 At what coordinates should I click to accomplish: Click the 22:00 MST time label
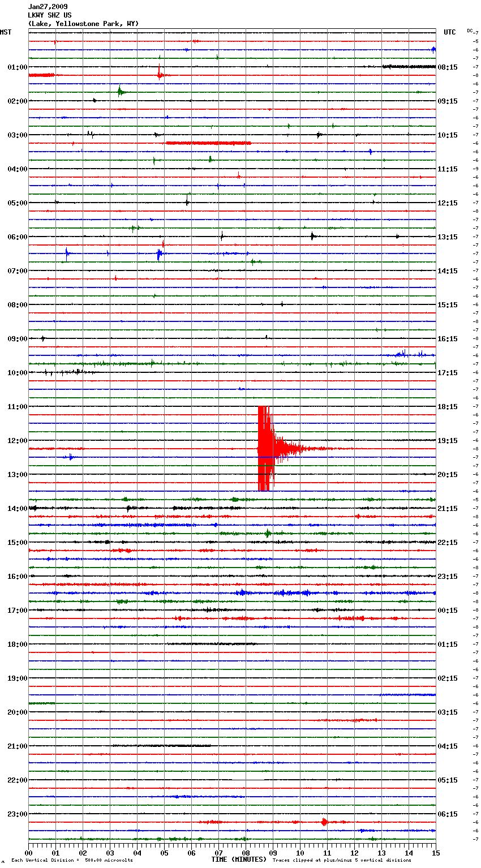[17, 780]
